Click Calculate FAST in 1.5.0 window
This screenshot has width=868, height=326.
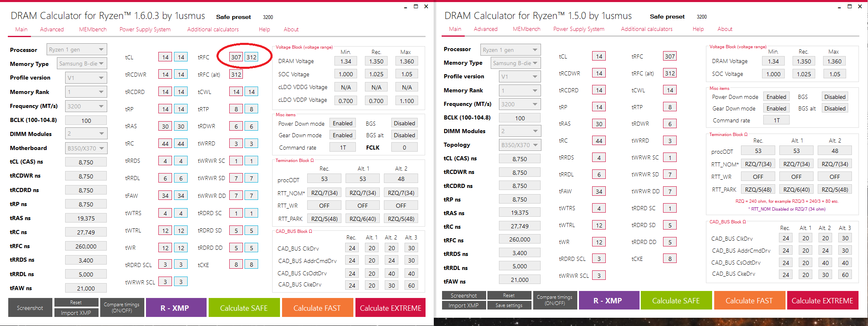coord(749,300)
